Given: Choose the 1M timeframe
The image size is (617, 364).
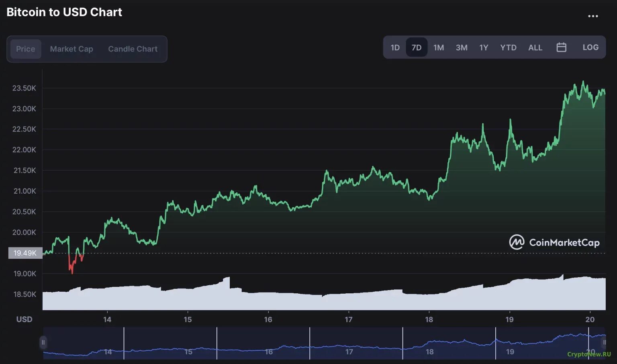Looking at the screenshot, I should coord(439,47).
